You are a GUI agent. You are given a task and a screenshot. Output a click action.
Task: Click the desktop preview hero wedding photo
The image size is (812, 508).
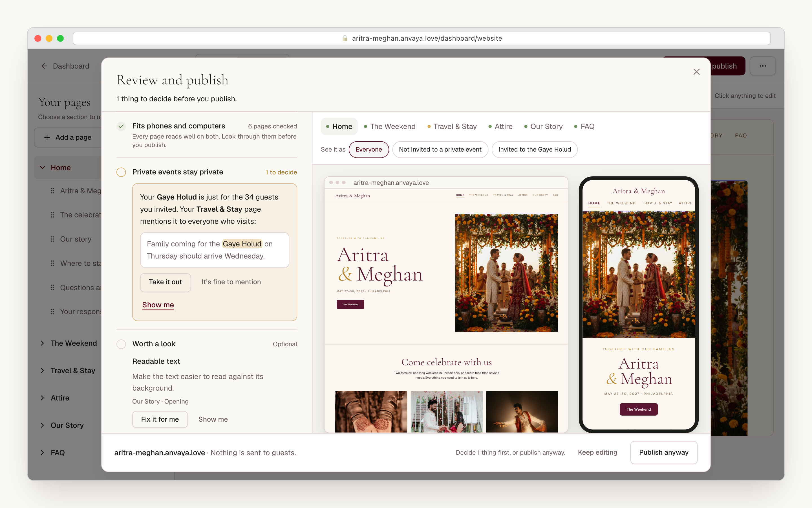point(506,273)
